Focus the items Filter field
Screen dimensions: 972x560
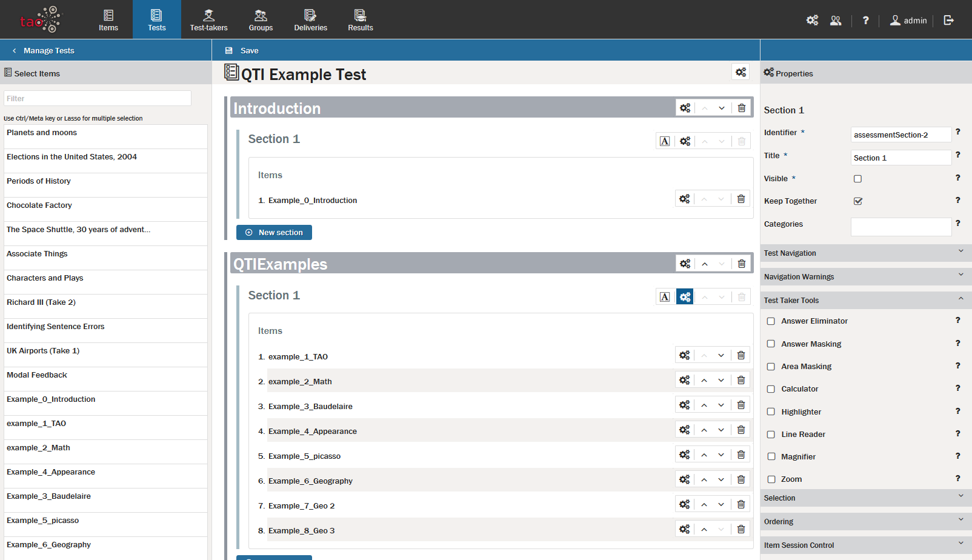point(98,98)
